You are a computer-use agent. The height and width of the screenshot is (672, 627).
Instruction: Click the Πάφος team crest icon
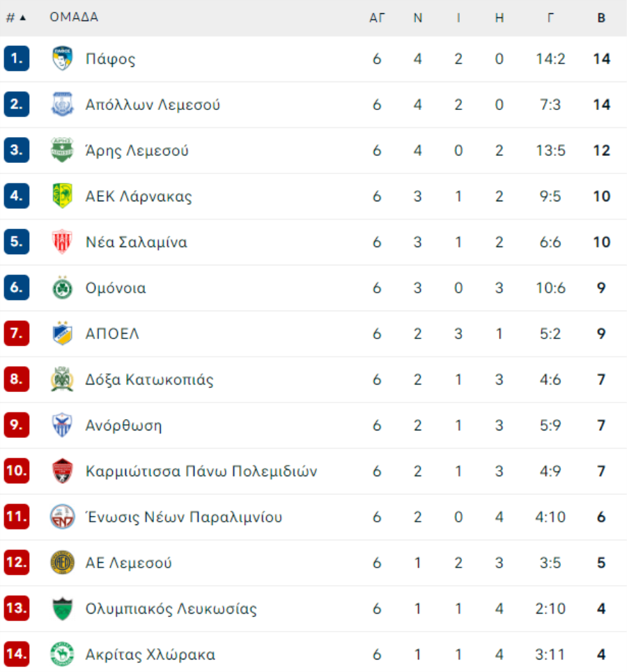coord(62,58)
